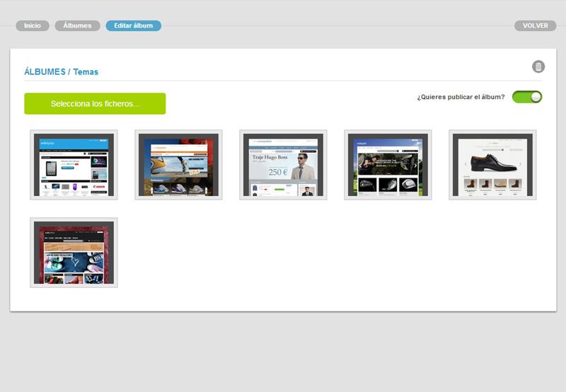Open the Traje Hugo Boss theme thumbnail
566x392 pixels.
(x=283, y=165)
